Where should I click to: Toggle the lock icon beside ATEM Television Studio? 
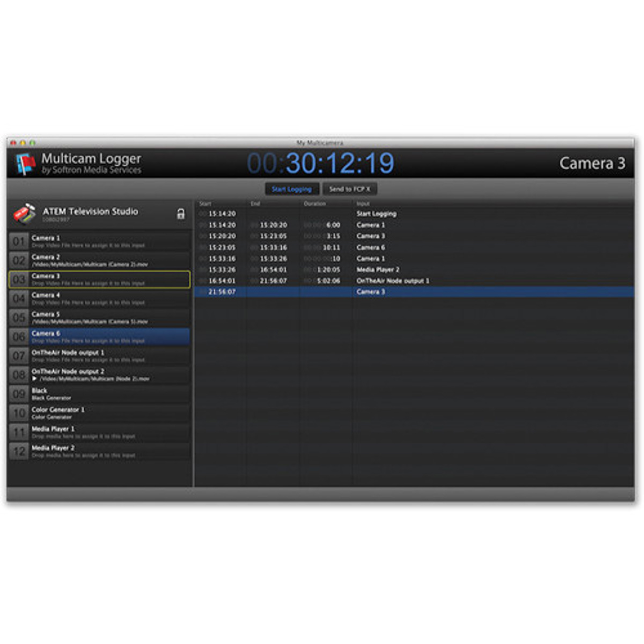181,214
